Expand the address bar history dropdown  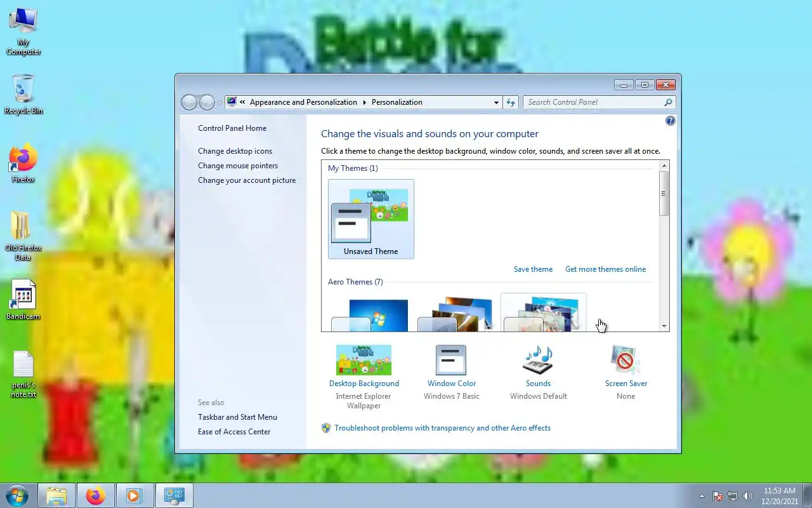(x=496, y=102)
